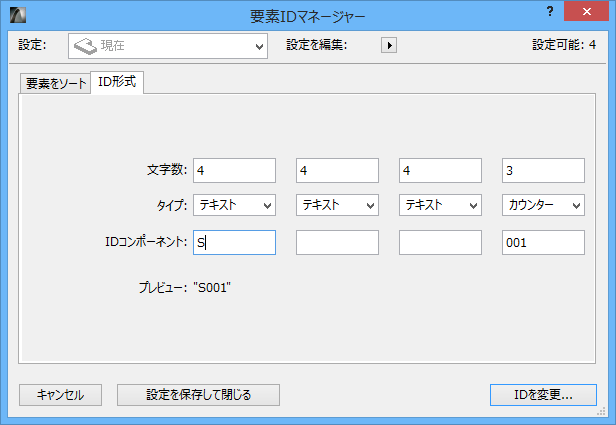Image resolution: width=616 pixels, height=425 pixels.
Task: Switch to the 要素をソート tab
Action: pyautogui.click(x=55, y=83)
